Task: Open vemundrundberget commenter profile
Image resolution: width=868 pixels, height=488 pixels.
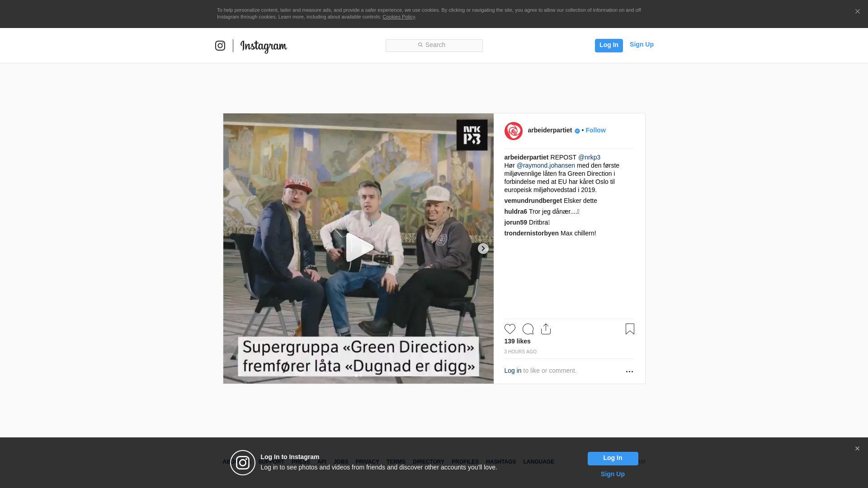Action: point(533,201)
